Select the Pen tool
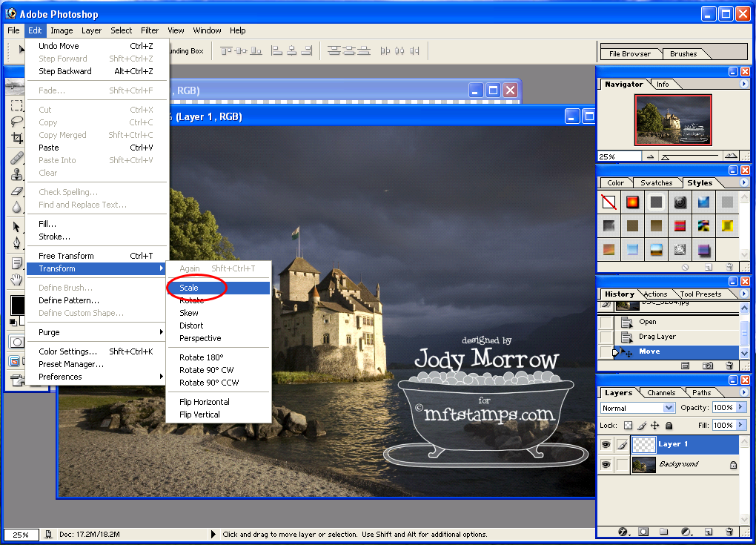This screenshot has height=545, width=756. pyautogui.click(x=16, y=243)
